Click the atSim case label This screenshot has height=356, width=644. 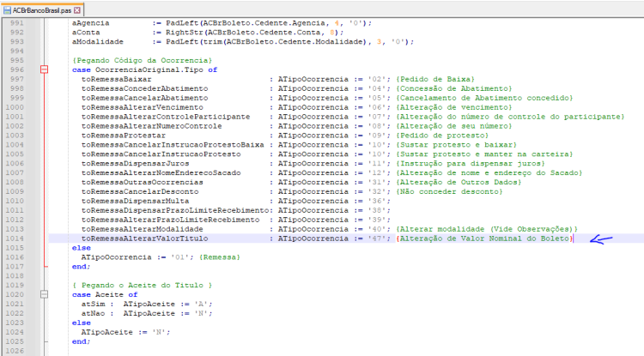93,305
